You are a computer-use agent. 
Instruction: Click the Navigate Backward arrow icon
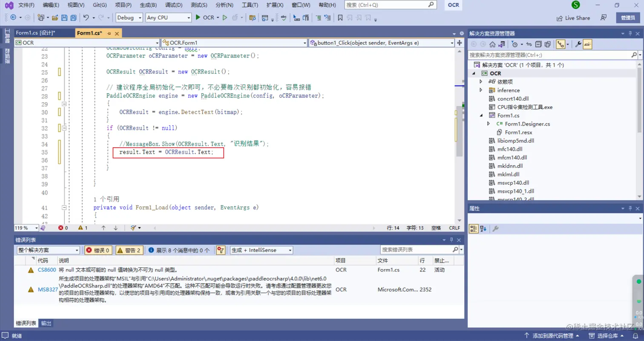[13, 18]
